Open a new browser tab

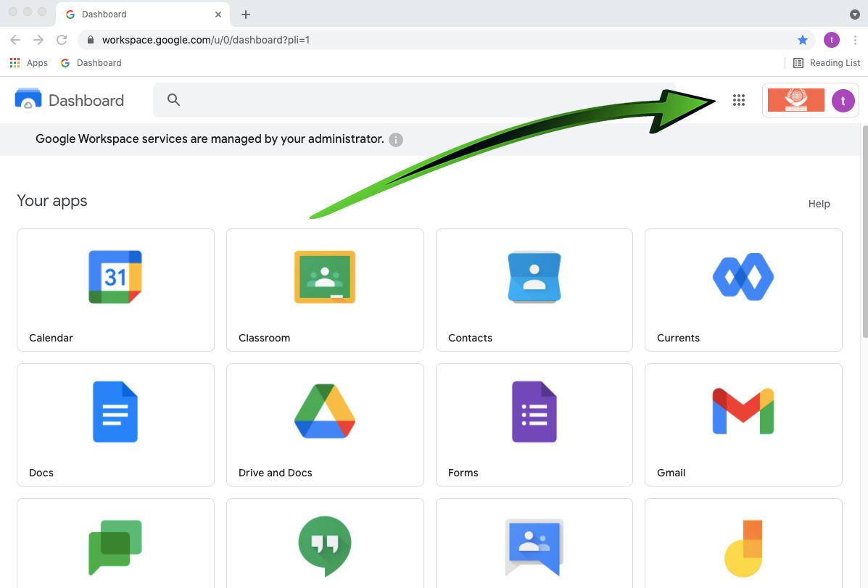(x=246, y=15)
